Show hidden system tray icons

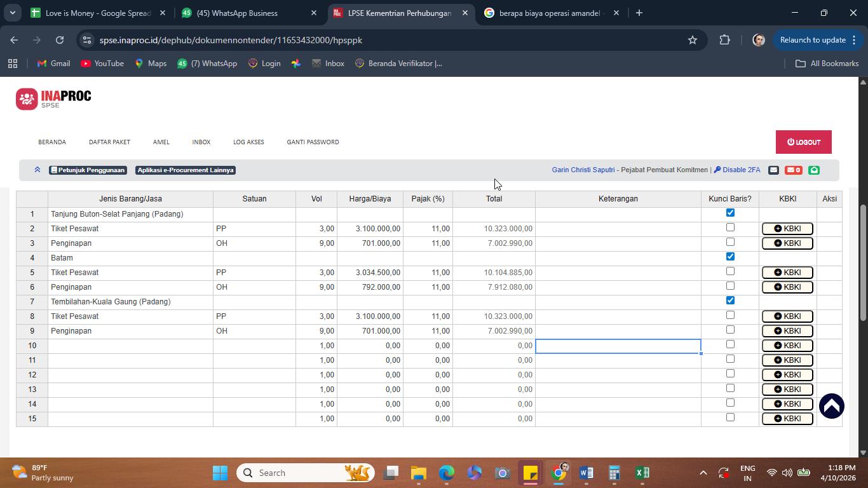click(703, 473)
